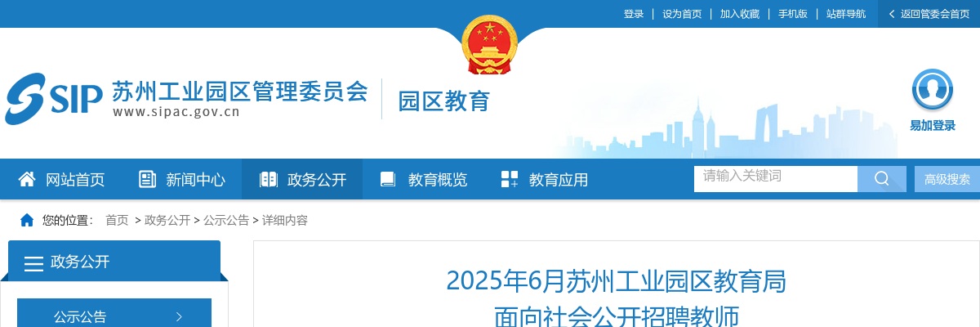
Task: Click the 高级搜索 button
Action: [x=947, y=180]
